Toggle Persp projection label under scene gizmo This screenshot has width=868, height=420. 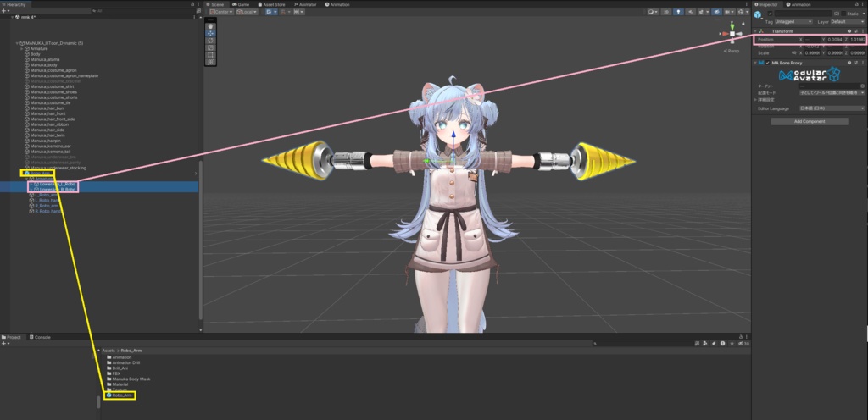point(732,51)
